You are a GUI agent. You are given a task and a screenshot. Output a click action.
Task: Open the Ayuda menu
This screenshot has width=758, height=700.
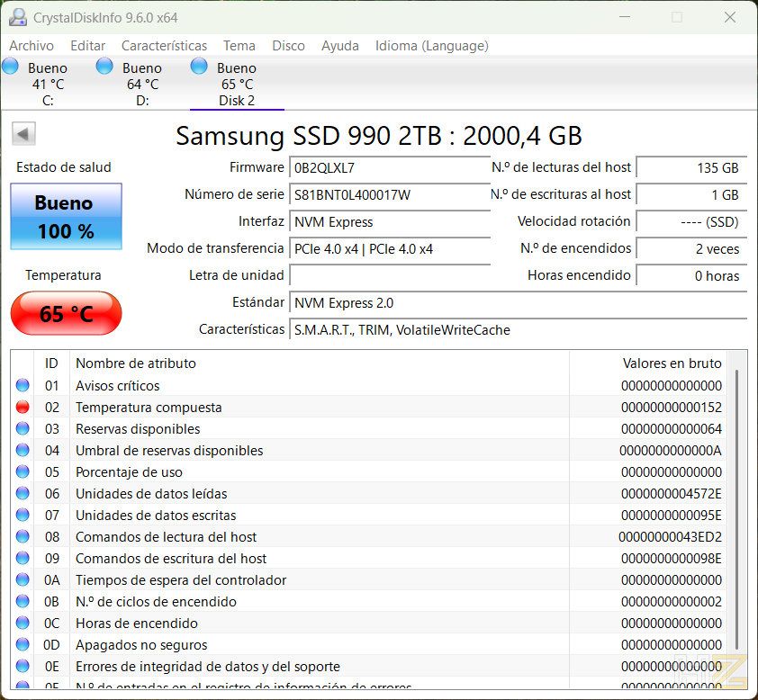tap(340, 46)
